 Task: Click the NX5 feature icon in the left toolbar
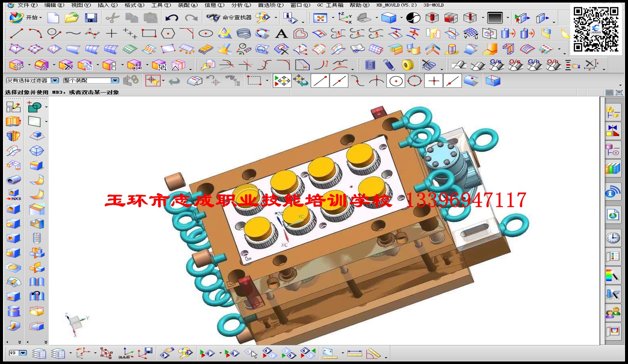click(14, 195)
